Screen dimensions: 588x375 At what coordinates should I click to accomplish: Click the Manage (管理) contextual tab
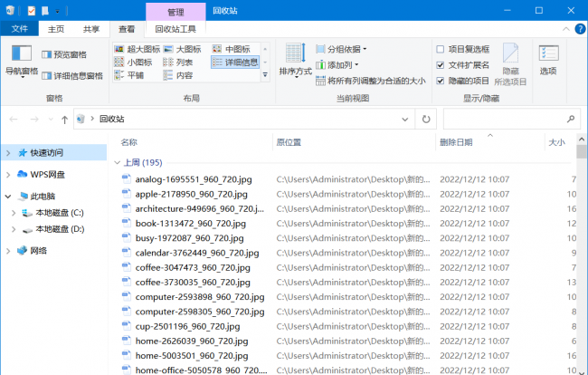click(x=175, y=12)
